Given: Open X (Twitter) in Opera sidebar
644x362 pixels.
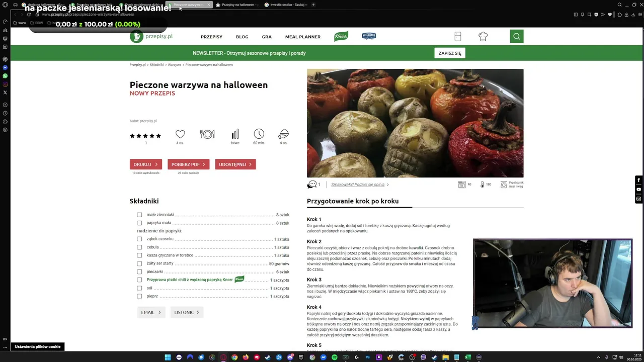Looking at the screenshot, I should pyautogui.click(x=5, y=93).
